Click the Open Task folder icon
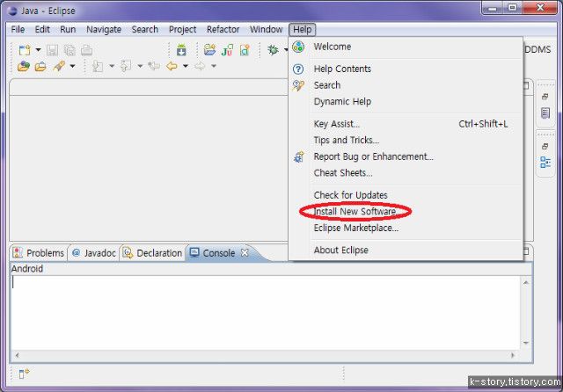The height and width of the screenshot is (392, 563). point(40,66)
